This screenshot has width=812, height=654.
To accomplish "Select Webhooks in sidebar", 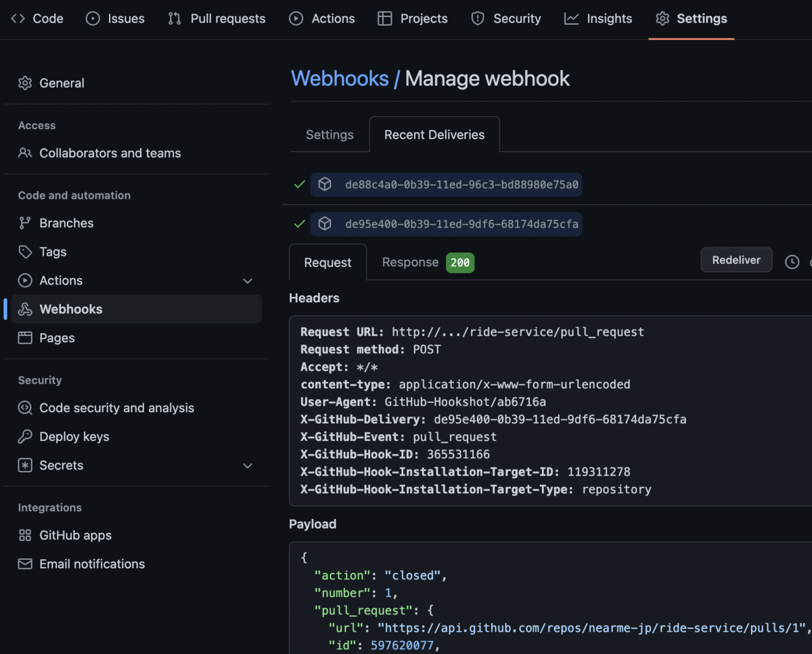I will click(136, 309).
